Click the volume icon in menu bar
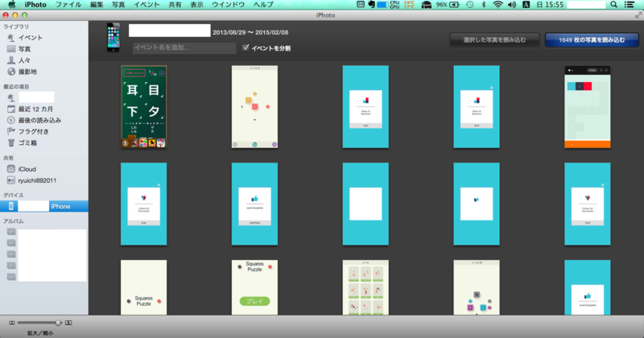 pyautogui.click(x=512, y=5)
